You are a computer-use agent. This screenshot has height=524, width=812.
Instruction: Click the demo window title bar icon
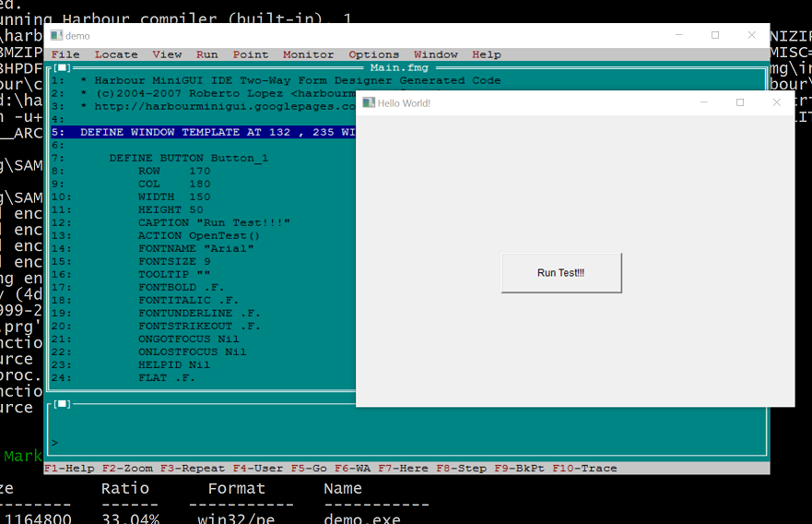click(56, 35)
